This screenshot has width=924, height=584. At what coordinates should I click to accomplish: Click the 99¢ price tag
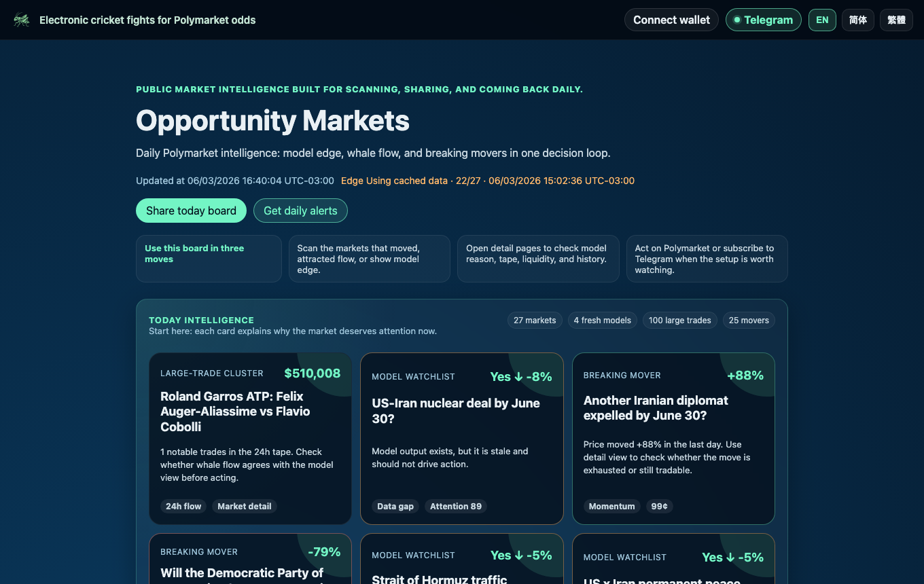click(659, 506)
